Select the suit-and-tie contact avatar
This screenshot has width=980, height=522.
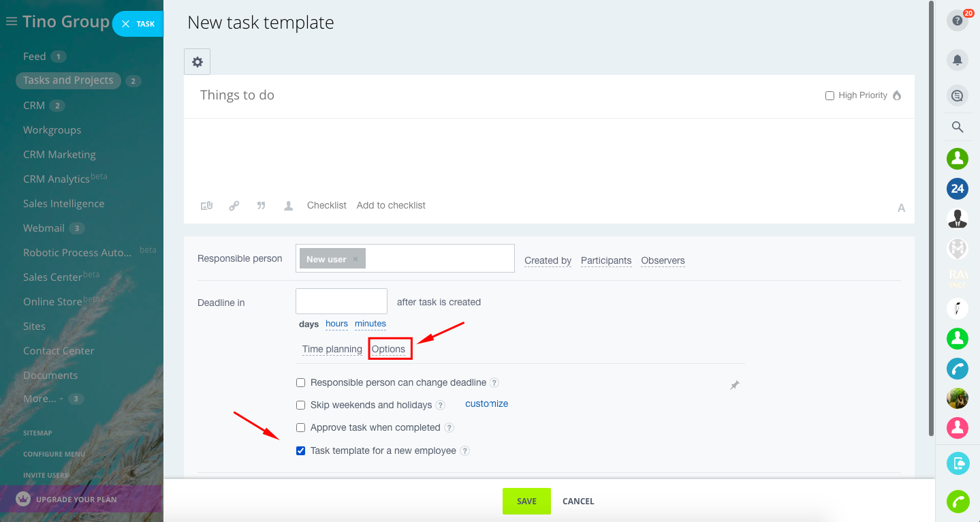click(x=958, y=219)
